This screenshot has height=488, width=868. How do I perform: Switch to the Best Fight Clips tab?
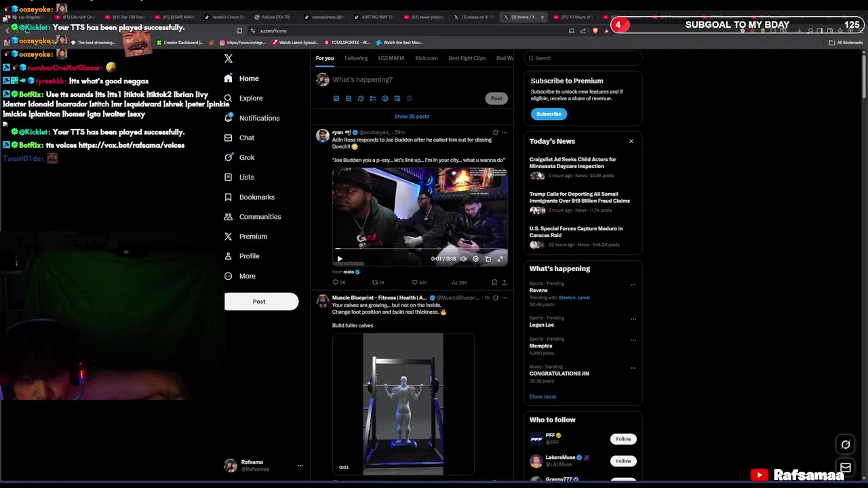click(x=467, y=58)
